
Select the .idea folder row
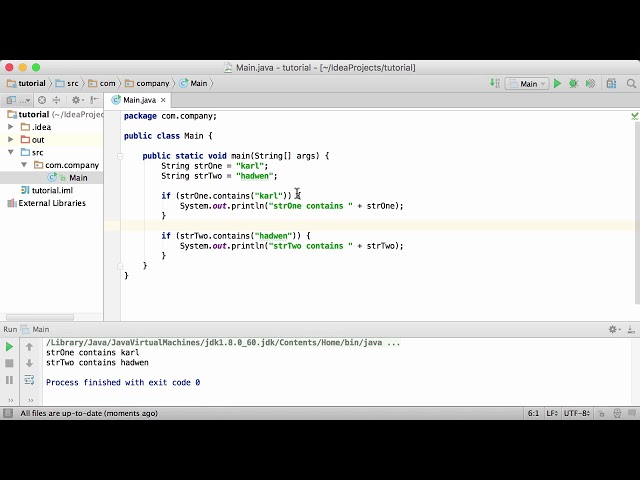(x=51, y=127)
